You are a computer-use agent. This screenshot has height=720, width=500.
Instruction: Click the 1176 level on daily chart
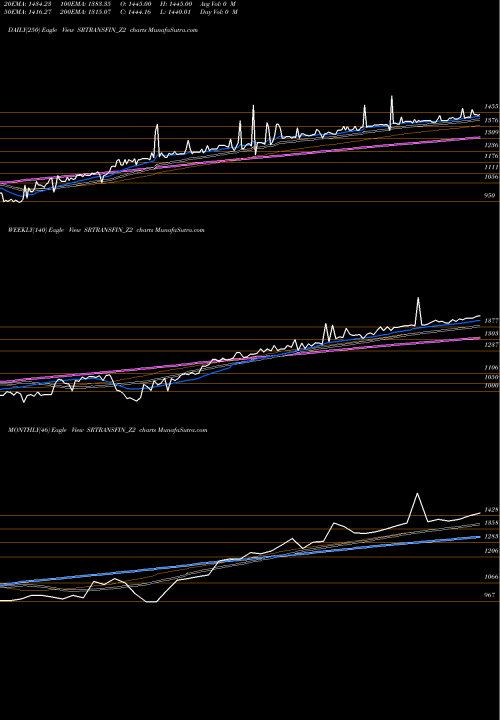492,156
